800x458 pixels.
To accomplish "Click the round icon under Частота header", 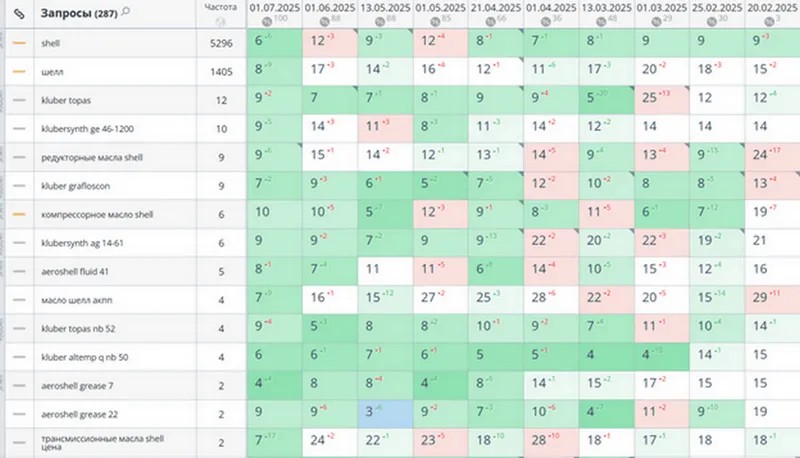I will 221,18.
